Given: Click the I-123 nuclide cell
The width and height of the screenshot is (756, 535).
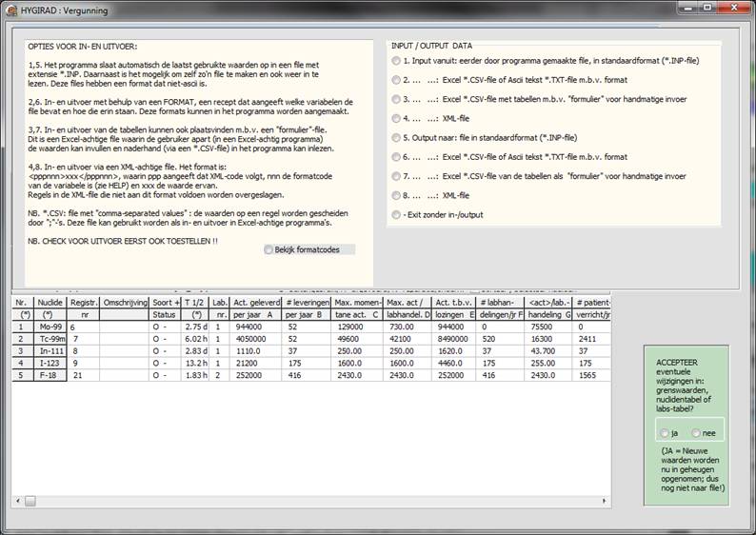Looking at the screenshot, I should [50, 363].
